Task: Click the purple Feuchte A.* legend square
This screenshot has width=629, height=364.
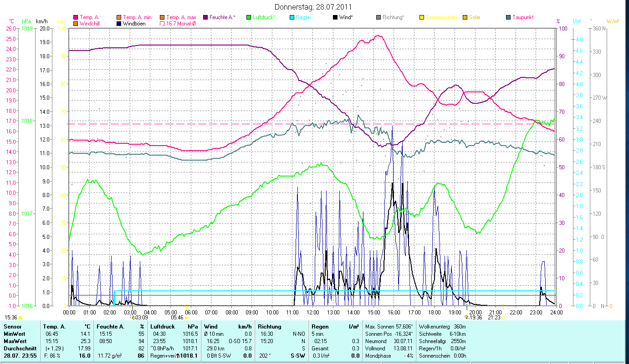Action: (x=205, y=17)
